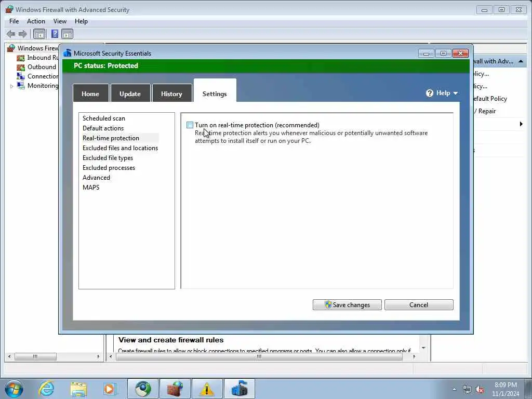The width and height of the screenshot is (532, 399).
Task: Select Connection Security Rules tree item
Action: click(43, 76)
